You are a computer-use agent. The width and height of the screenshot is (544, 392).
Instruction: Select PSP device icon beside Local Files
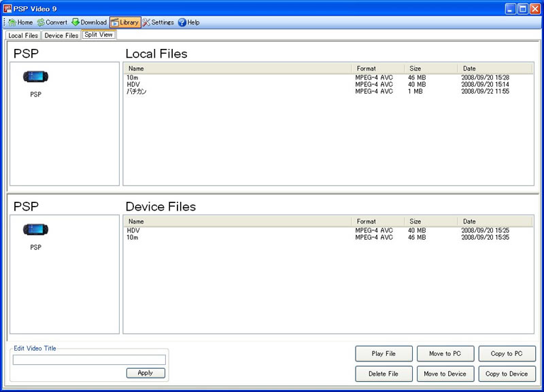(x=36, y=77)
